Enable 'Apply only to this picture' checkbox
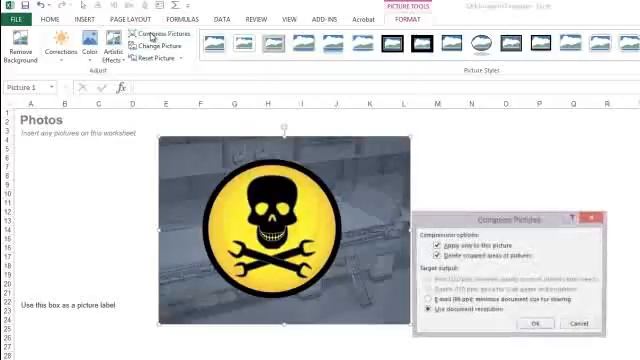This screenshot has width=640, height=360. (437, 245)
